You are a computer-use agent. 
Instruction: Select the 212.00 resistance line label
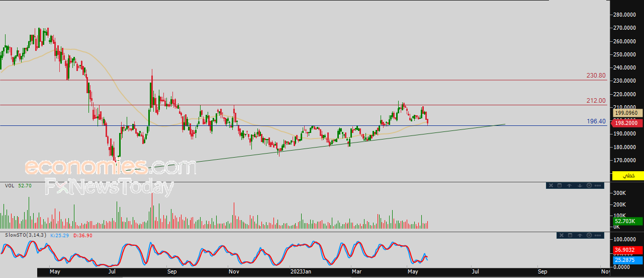click(x=596, y=101)
